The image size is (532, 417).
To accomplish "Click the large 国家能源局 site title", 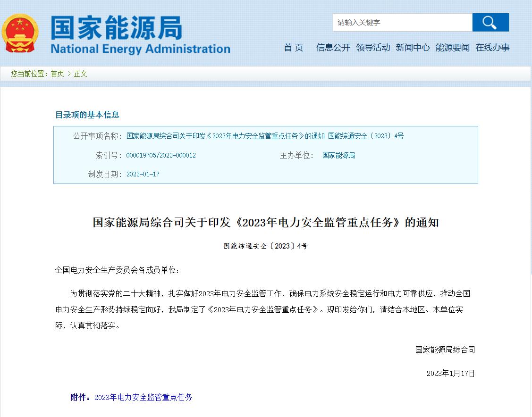I will tap(116, 27).
